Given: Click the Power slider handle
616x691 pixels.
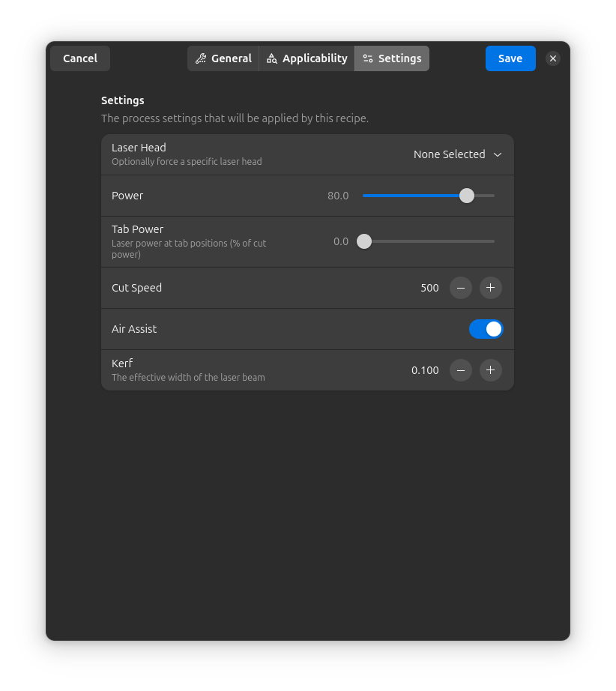Looking at the screenshot, I should tap(466, 195).
